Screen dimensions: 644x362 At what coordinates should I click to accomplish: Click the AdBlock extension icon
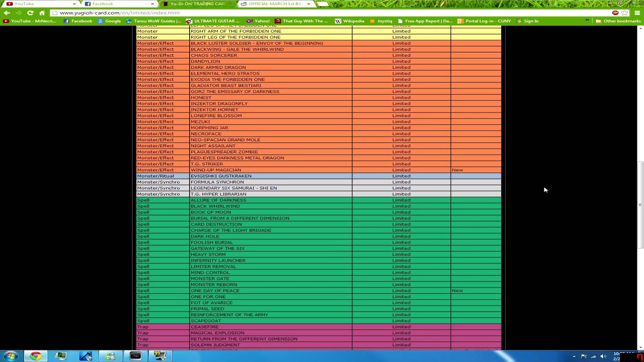click(615, 13)
